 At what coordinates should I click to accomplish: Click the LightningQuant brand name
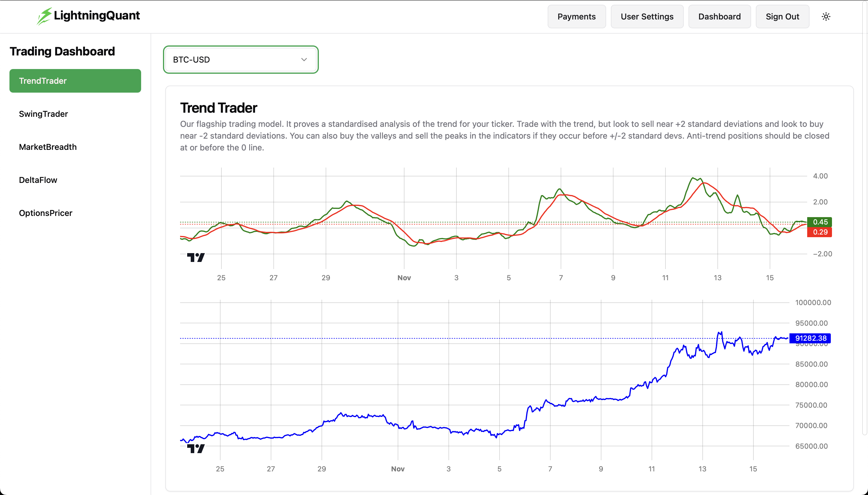point(97,16)
